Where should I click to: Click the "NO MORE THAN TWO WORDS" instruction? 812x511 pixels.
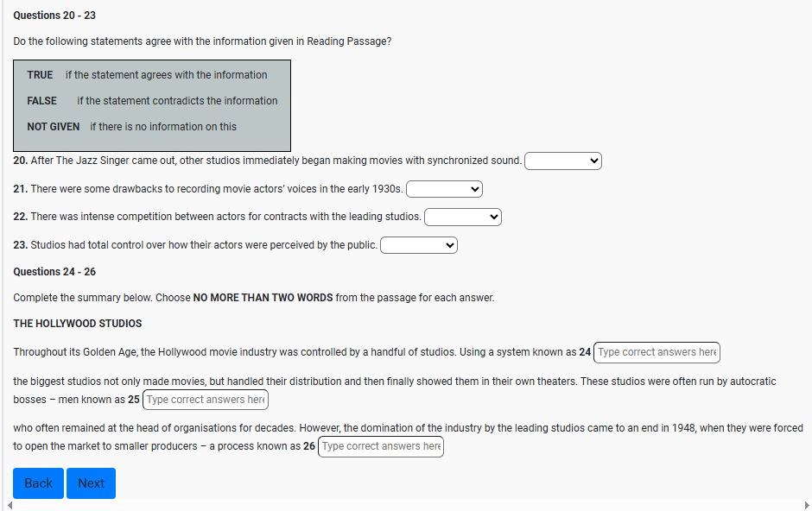click(263, 298)
